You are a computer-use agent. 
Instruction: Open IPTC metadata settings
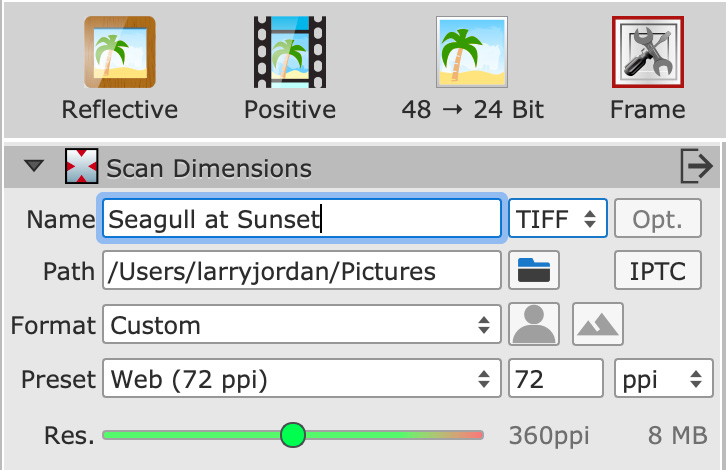(658, 270)
